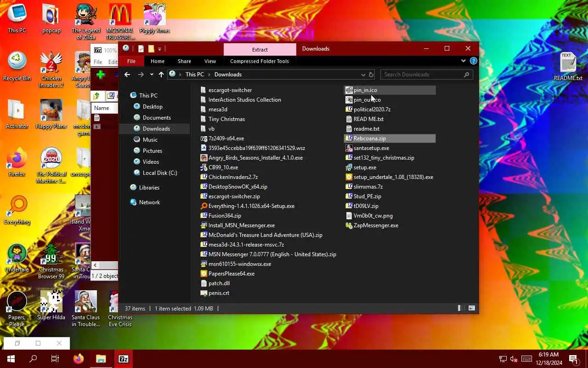
Task: Open Christmas Browser 99 shortcut
Action: (x=51, y=261)
